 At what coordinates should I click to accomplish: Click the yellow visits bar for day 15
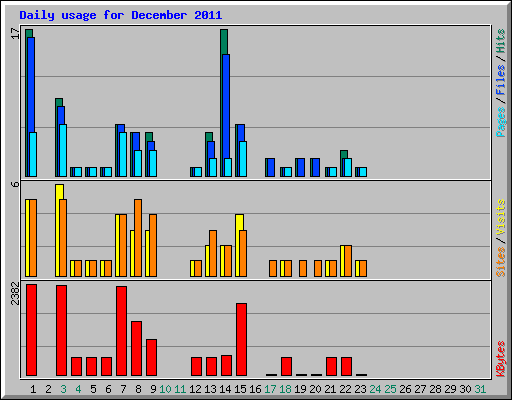point(239,222)
